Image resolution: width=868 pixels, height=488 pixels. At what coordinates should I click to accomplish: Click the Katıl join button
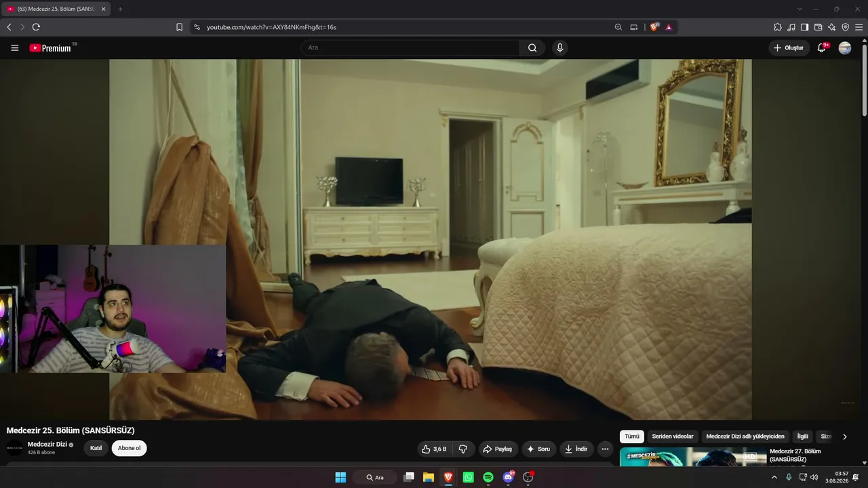[x=96, y=448]
